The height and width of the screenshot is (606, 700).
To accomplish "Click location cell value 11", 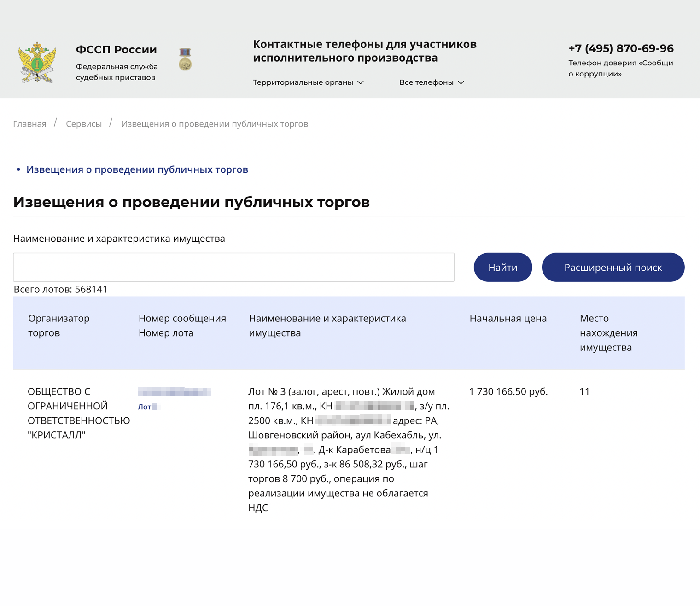I will tap(584, 391).
